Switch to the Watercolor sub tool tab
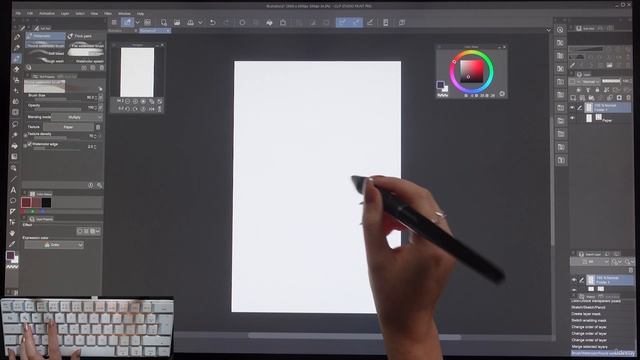Screen dimensions: 640x360 coord(45,36)
